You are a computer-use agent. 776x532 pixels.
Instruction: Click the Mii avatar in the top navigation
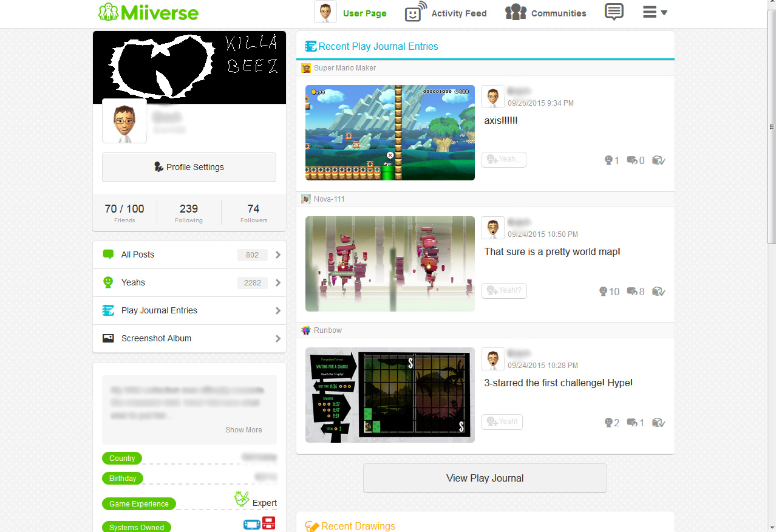[x=325, y=12]
